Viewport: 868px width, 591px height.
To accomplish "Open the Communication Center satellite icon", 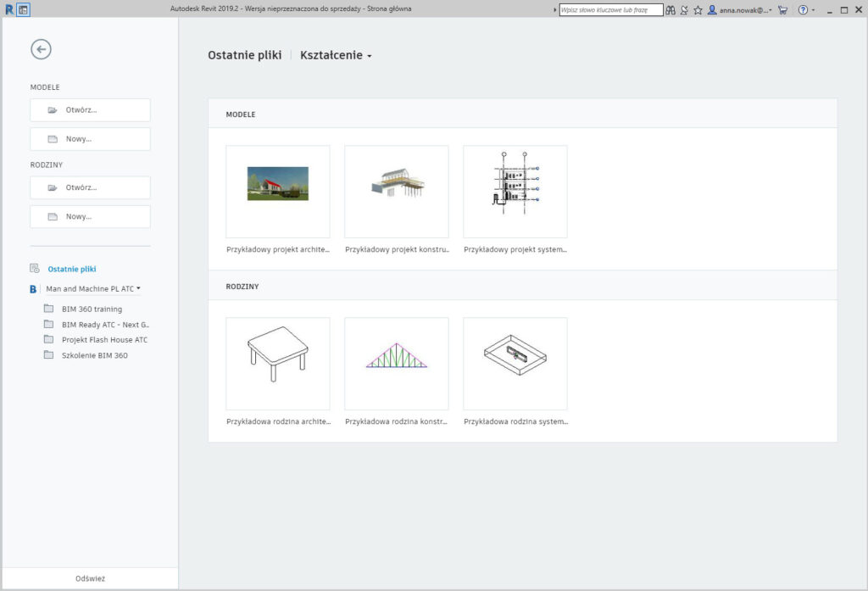I will pyautogui.click(x=684, y=10).
